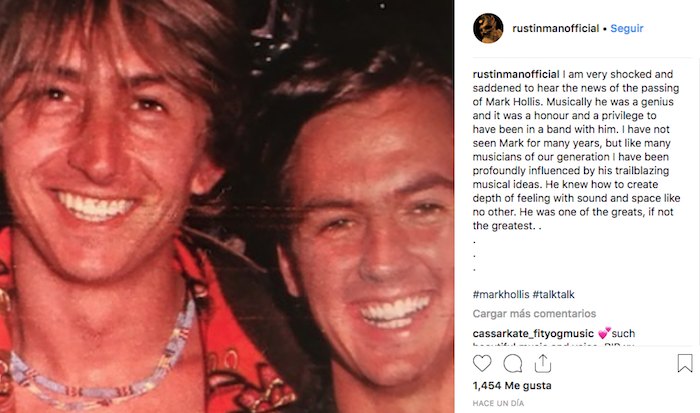Like the post with the heart icon
Screen dimensions: 700x413
pos(482,363)
